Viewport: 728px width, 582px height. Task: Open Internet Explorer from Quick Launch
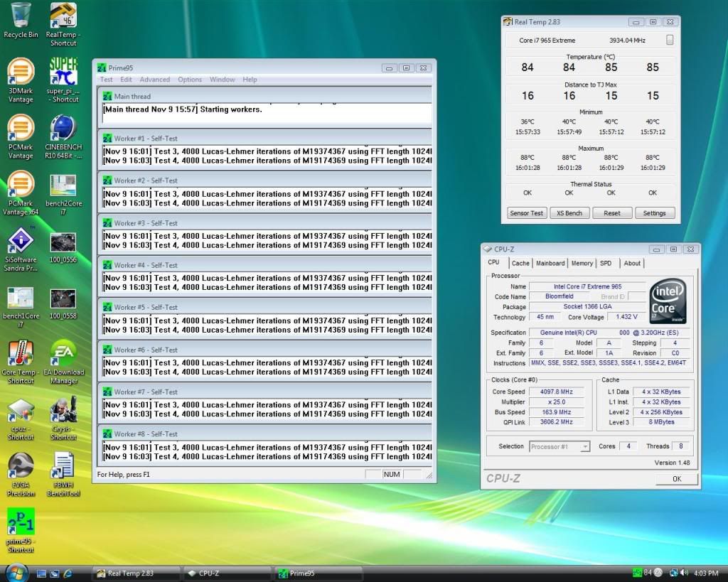click(68, 573)
